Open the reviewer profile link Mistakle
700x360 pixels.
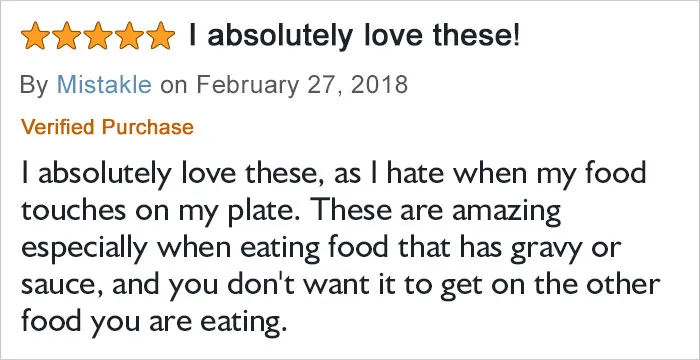pyautogui.click(x=104, y=84)
